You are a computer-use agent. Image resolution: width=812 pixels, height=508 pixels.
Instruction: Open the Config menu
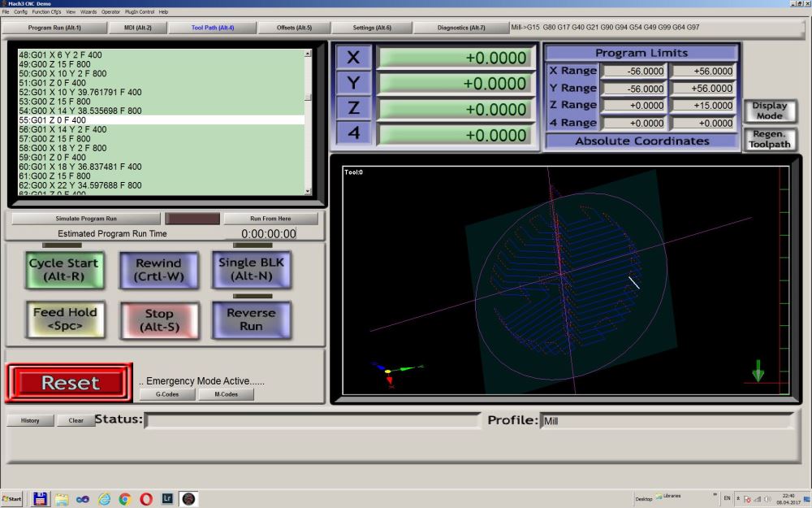(x=21, y=11)
